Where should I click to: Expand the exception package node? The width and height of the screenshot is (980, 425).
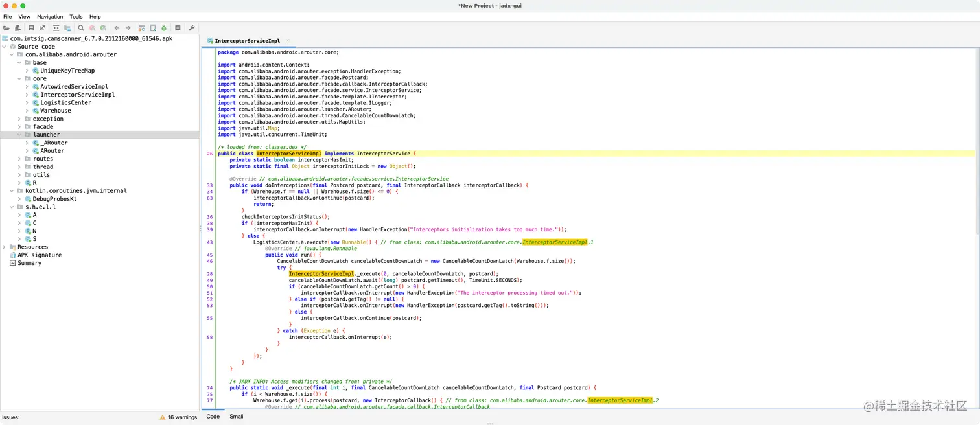[x=19, y=119]
